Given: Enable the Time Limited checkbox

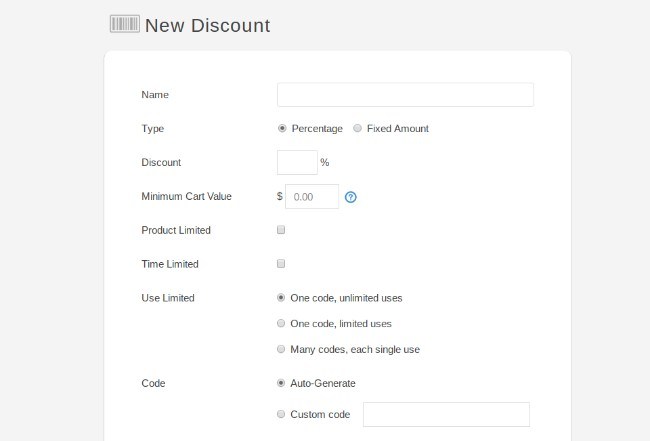Looking at the screenshot, I should point(281,264).
